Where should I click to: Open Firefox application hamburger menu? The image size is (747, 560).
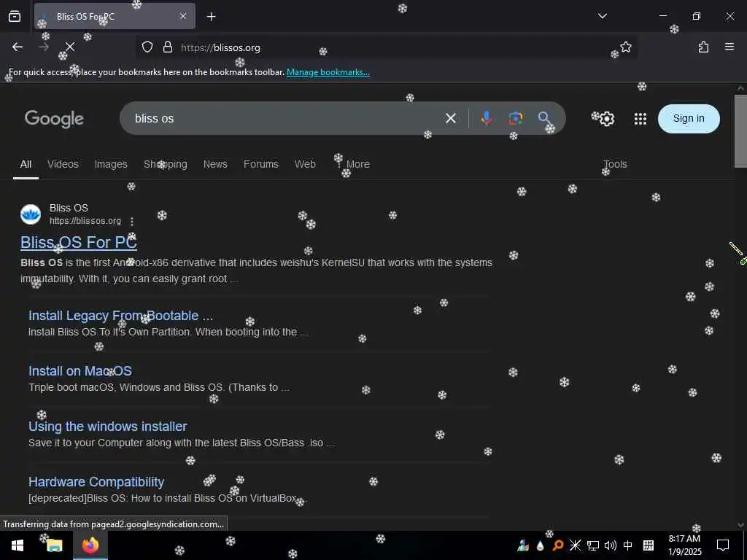coord(729,47)
